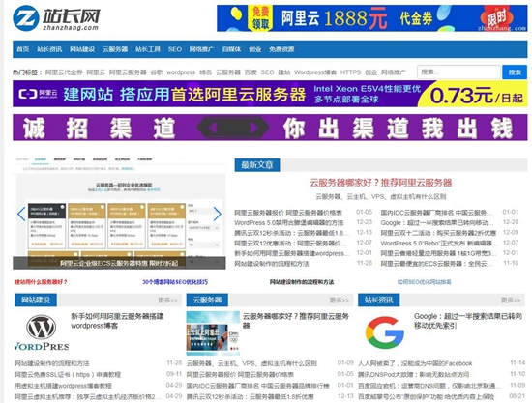Select the 百度 hot tag
The width and height of the screenshot is (532, 403).
[251, 72]
